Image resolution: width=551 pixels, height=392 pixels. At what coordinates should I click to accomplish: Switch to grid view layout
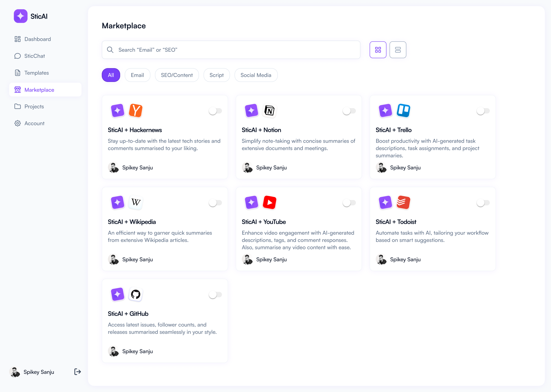(x=378, y=50)
